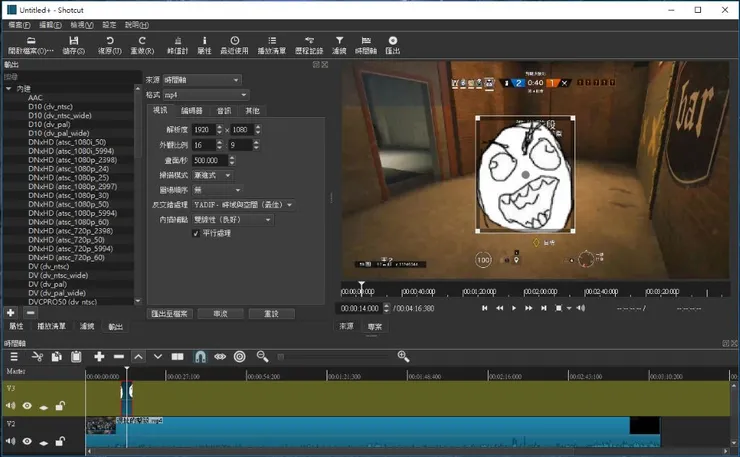Select the DNxHD (atsc_1080p_30) preset
The height and width of the screenshot is (457, 740).
[x=68, y=195]
